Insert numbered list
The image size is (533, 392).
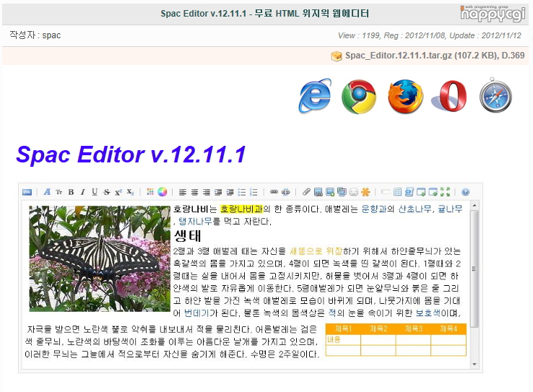(253, 192)
